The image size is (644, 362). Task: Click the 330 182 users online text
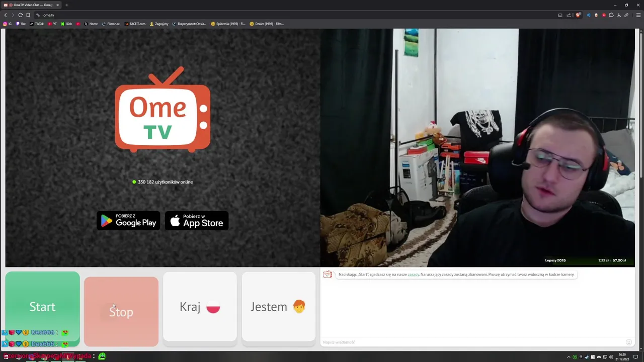[163, 182]
